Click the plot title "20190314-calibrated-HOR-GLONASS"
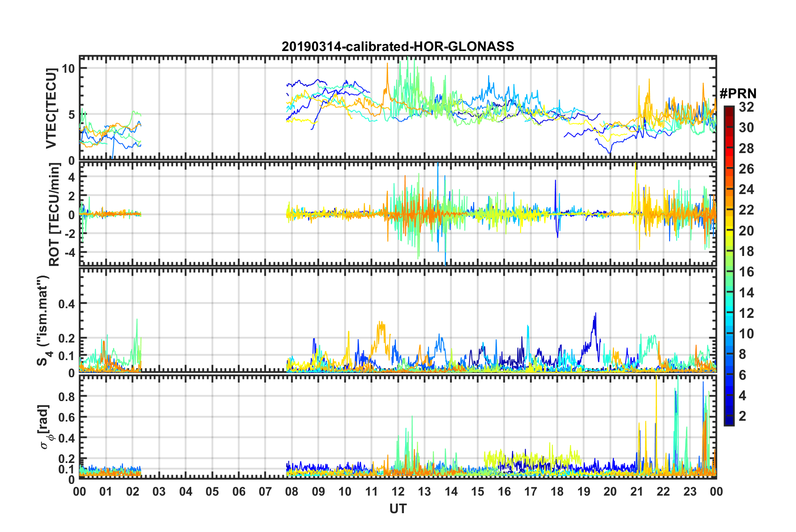 coord(398,46)
